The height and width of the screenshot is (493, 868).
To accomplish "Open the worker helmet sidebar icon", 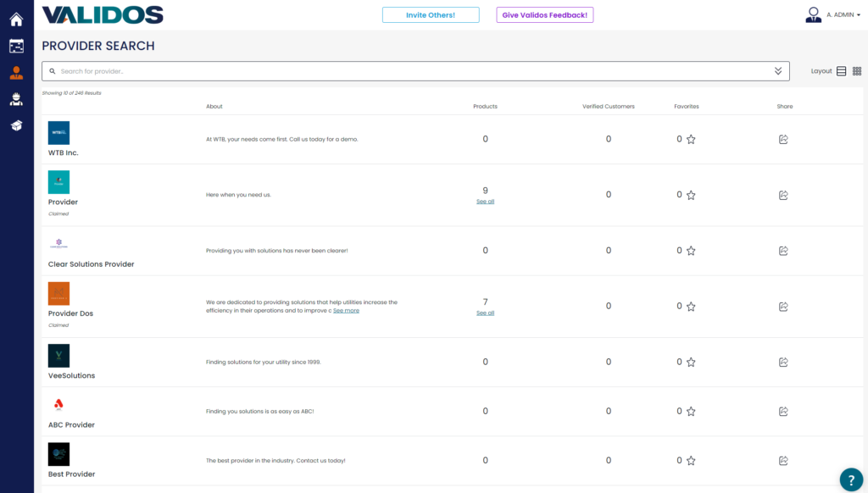I will pos(17,99).
